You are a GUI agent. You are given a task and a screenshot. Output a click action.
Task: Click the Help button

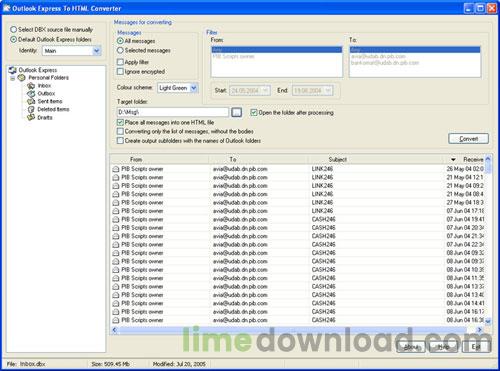[443, 347]
